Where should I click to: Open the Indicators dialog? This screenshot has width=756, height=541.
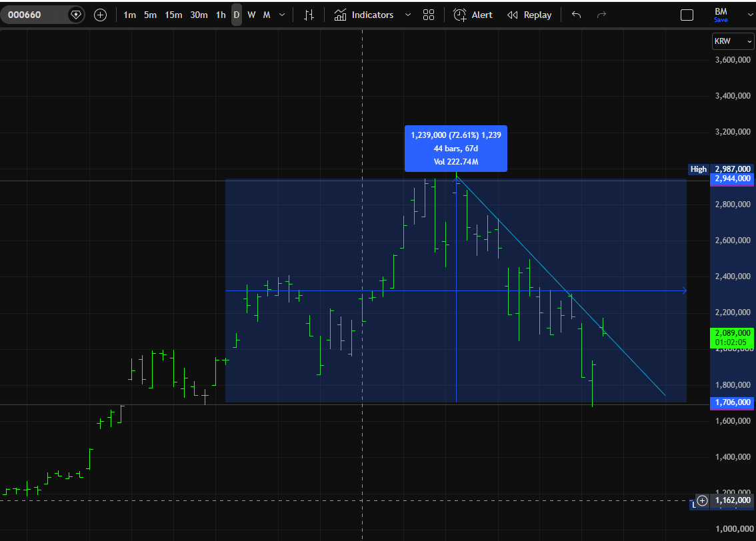[x=364, y=15]
